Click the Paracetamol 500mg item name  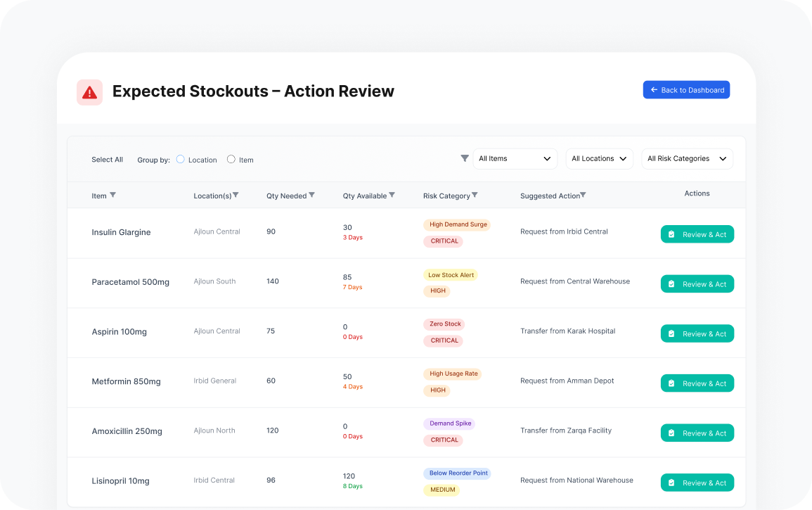click(x=131, y=282)
